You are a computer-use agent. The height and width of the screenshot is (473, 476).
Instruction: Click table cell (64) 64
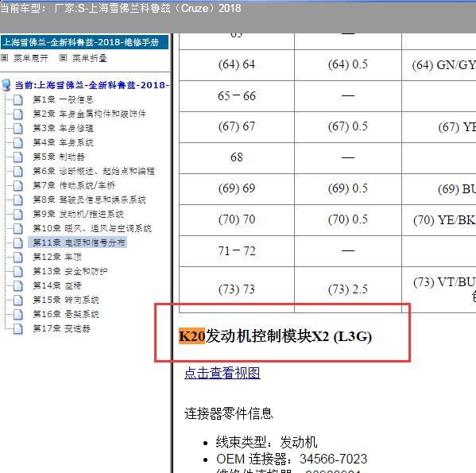237,64
